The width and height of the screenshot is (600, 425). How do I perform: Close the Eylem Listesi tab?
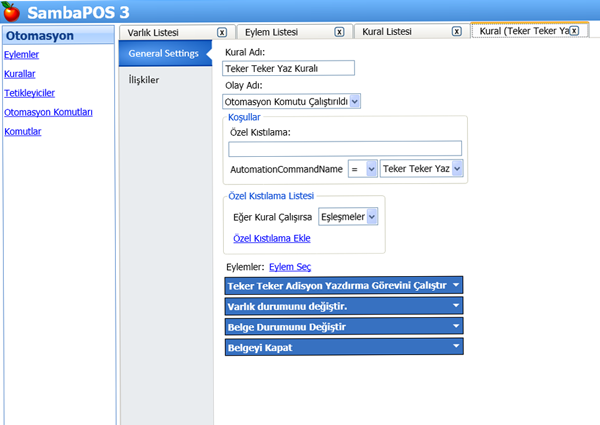pyautogui.click(x=339, y=32)
